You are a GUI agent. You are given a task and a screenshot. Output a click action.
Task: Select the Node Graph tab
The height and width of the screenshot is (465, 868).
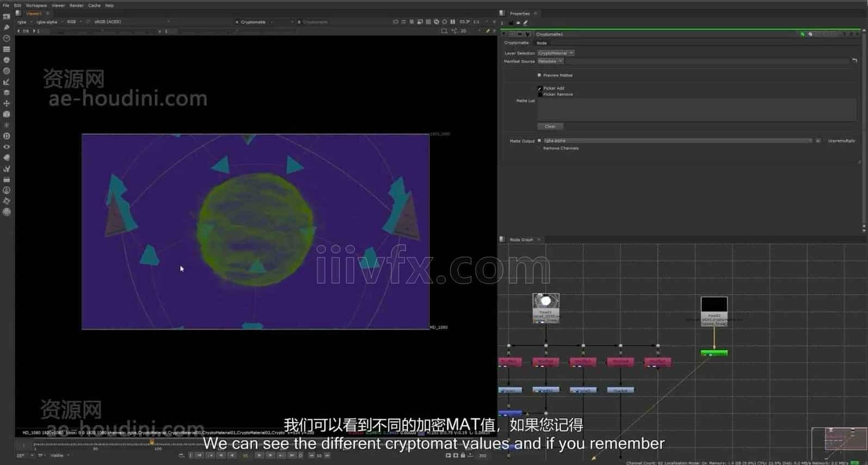[x=521, y=240]
